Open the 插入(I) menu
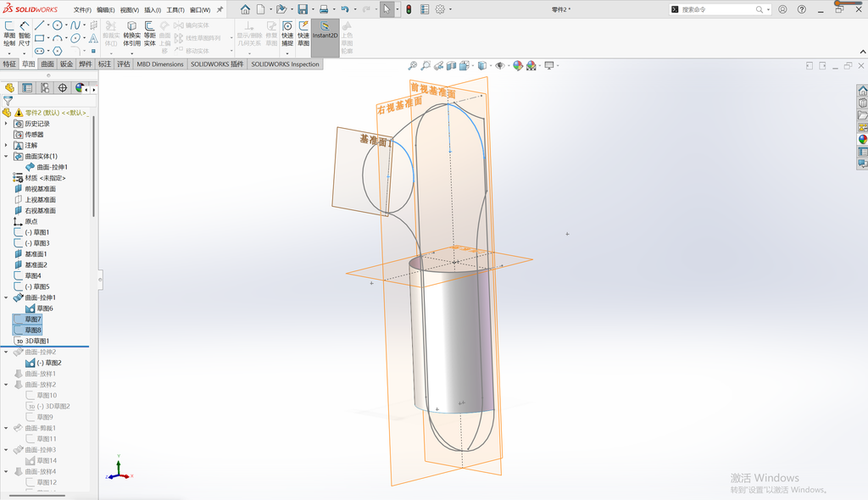 (x=153, y=10)
